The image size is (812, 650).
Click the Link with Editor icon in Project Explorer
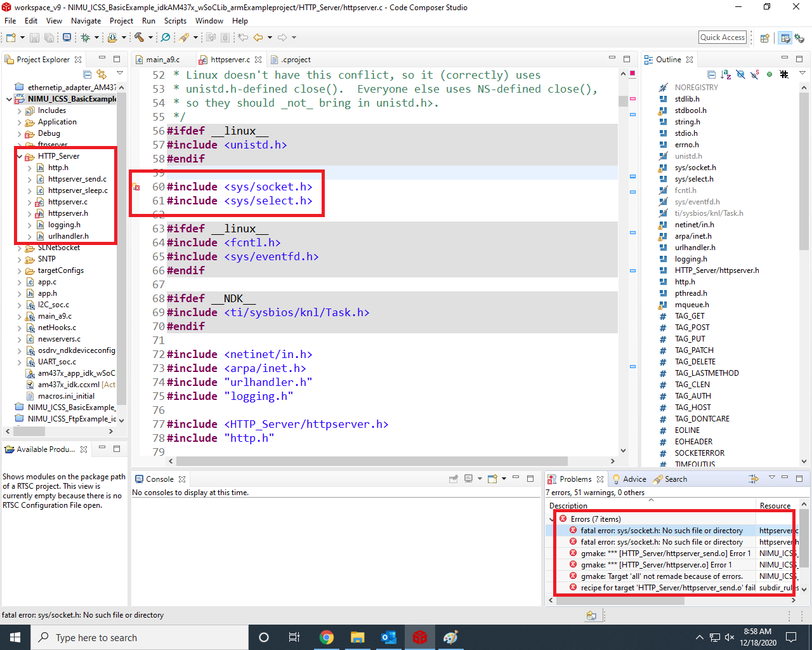pos(101,74)
